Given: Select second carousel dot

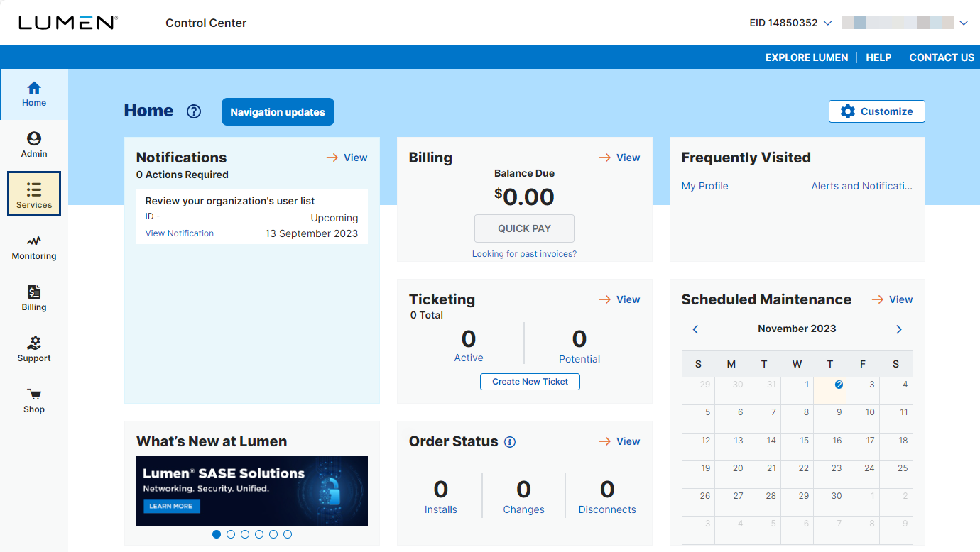Looking at the screenshot, I should 231,534.
